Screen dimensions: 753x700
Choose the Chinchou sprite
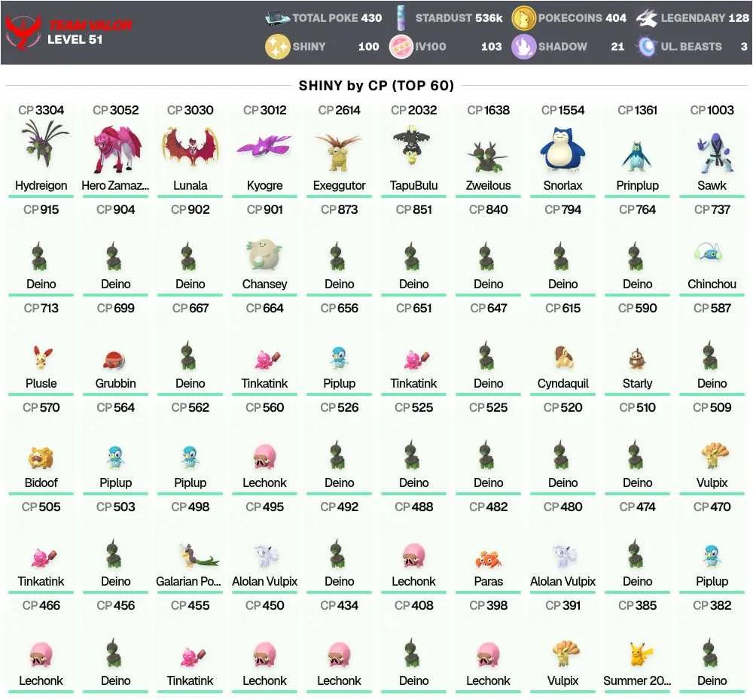[x=710, y=251]
